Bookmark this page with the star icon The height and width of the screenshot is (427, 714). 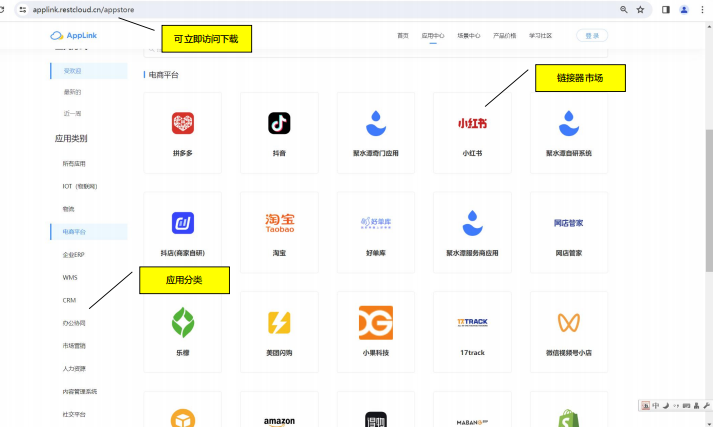pyautogui.click(x=640, y=10)
